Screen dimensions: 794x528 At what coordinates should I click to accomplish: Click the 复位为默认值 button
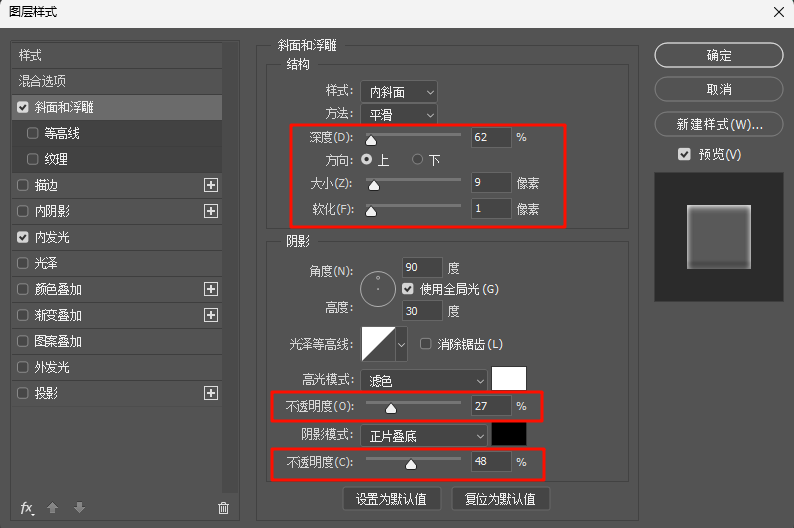pyautogui.click(x=500, y=499)
